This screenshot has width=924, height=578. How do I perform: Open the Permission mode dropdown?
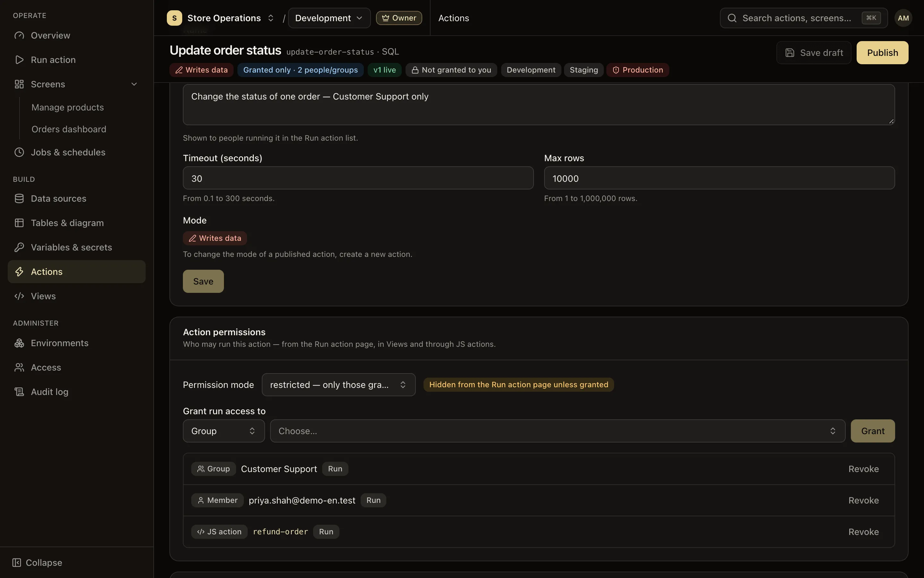[339, 385]
